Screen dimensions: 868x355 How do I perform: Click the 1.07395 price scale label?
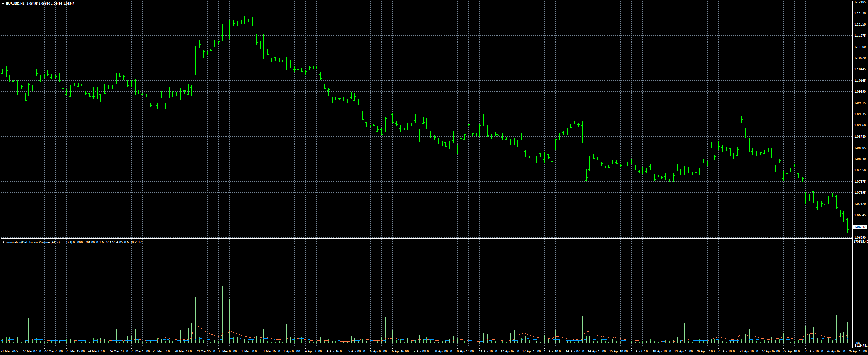[x=860, y=193]
